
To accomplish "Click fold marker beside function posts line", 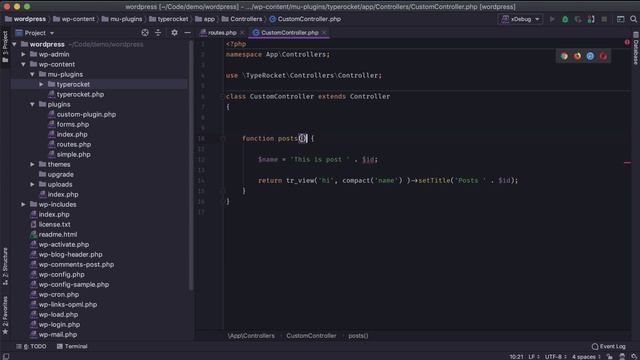I will click(x=222, y=139).
